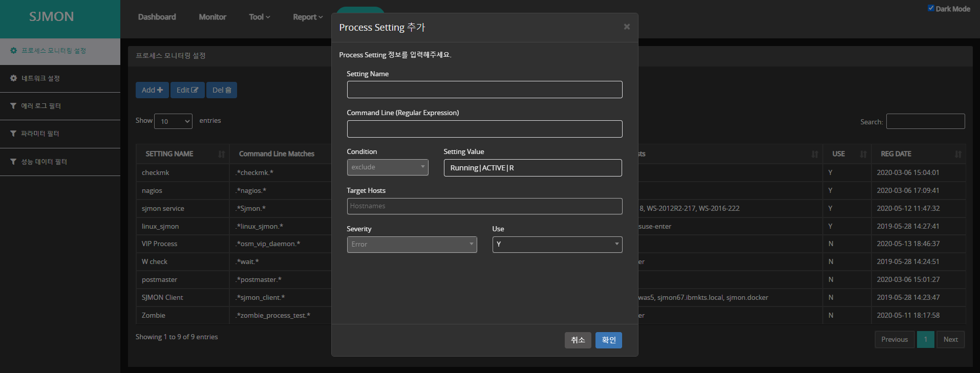Image resolution: width=980 pixels, height=373 pixels.
Task: Click the filter icon beside 에러 로그 필터
Action: pos(13,106)
